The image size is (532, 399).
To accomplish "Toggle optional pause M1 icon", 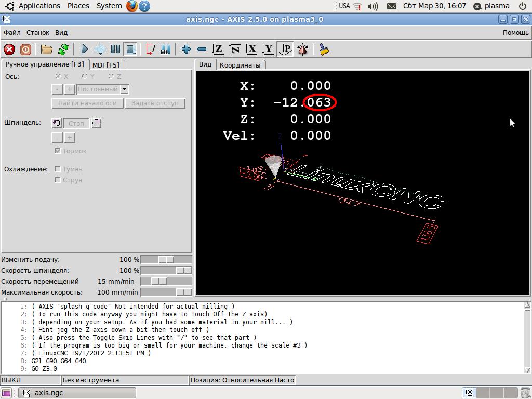I will coord(166,49).
